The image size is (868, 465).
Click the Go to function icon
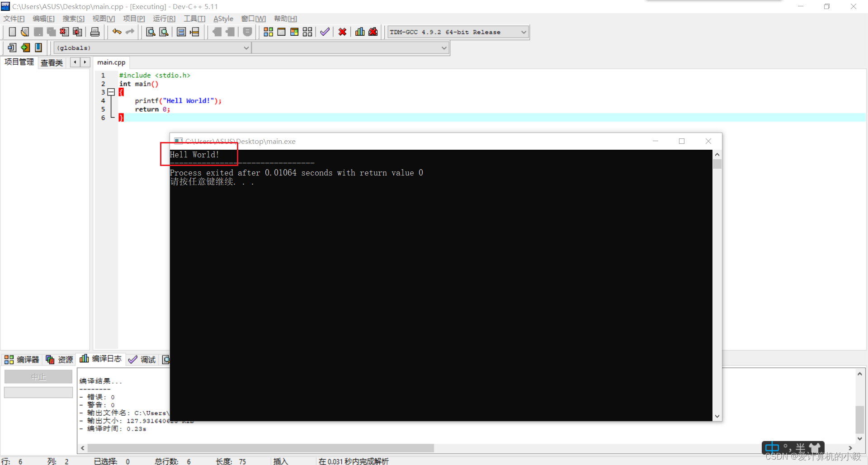click(x=181, y=32)
